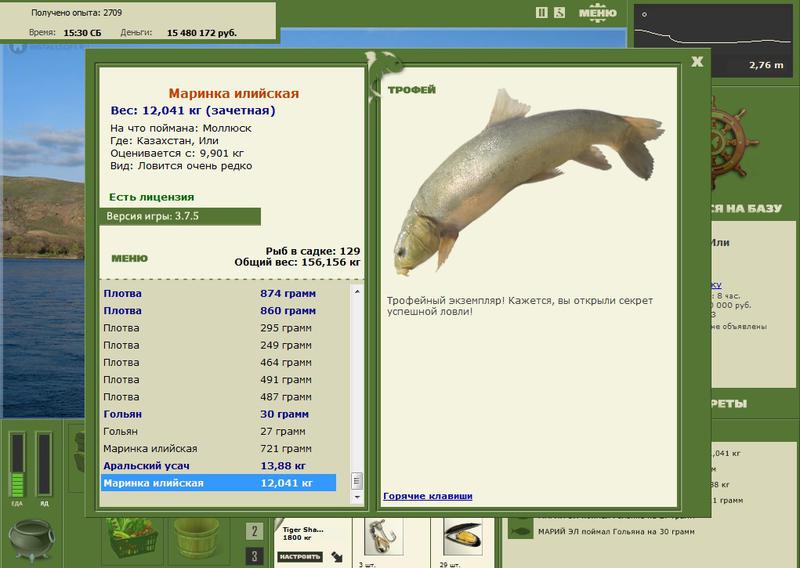800x568 pixels.
Task: Click the fish list scroll down arrow
Action: pyautogui.click(x=357, y=497)
